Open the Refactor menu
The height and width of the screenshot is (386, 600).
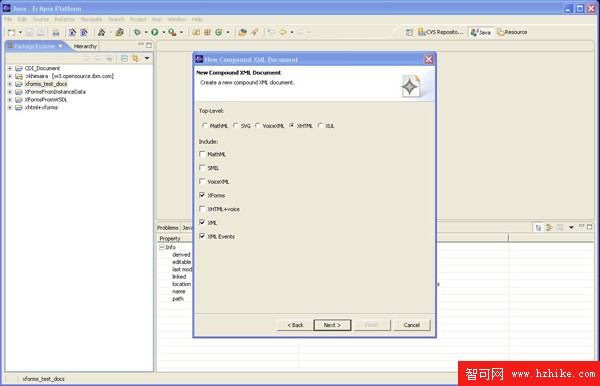(x=64, y=19)
